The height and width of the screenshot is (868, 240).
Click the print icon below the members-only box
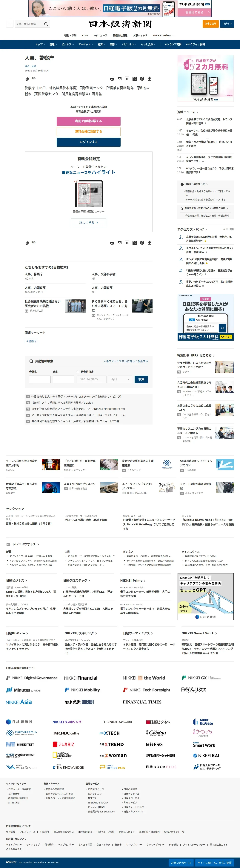(112, 243)
